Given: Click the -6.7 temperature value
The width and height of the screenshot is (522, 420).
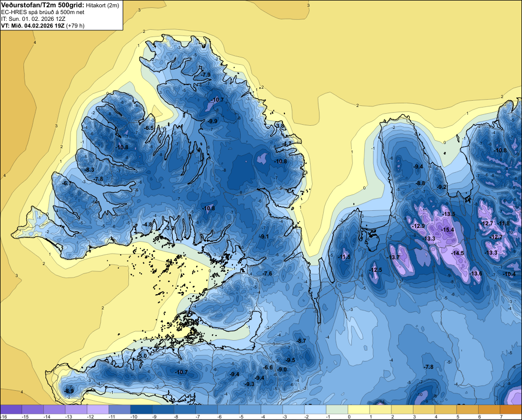Looking at the screenshot, I should click(67, 183).
